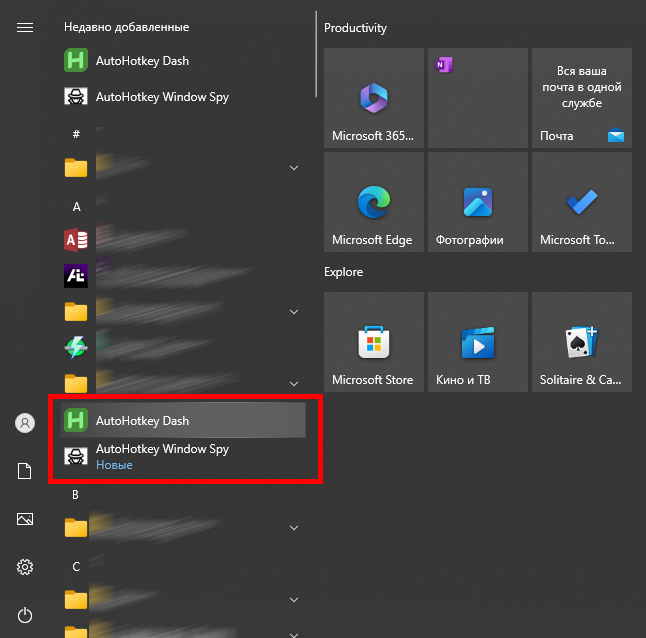The width and height of the screenshot is (646, 638).
Task: Open the Microsoft 365 tile
Action: click(x=373, y=98)
